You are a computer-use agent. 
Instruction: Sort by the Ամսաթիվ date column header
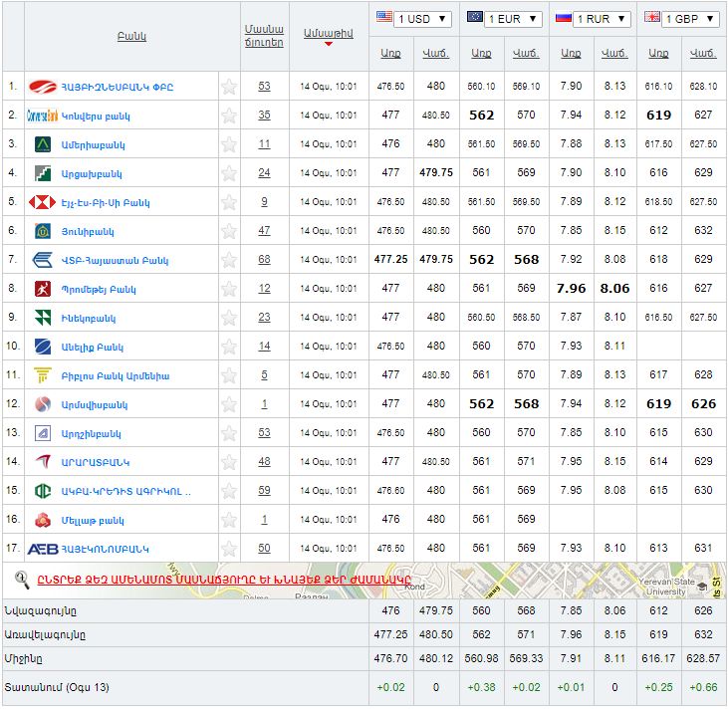pos(328,32)
